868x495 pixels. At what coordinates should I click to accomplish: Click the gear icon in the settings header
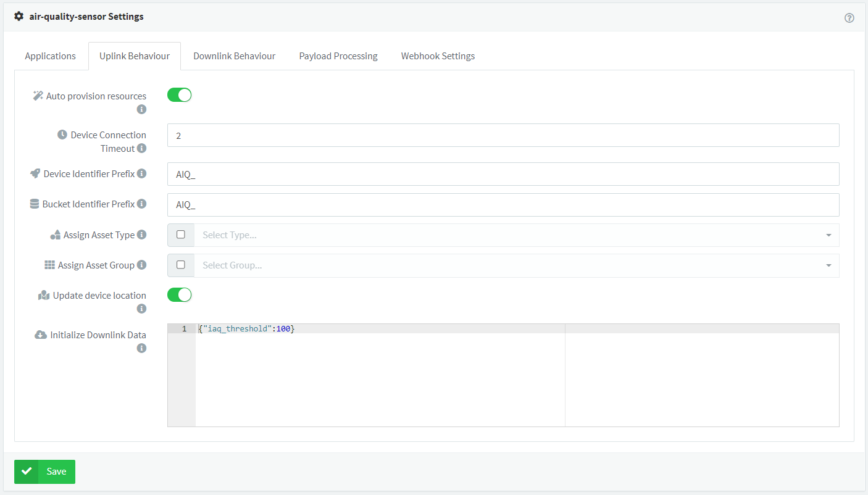[18, 16]
